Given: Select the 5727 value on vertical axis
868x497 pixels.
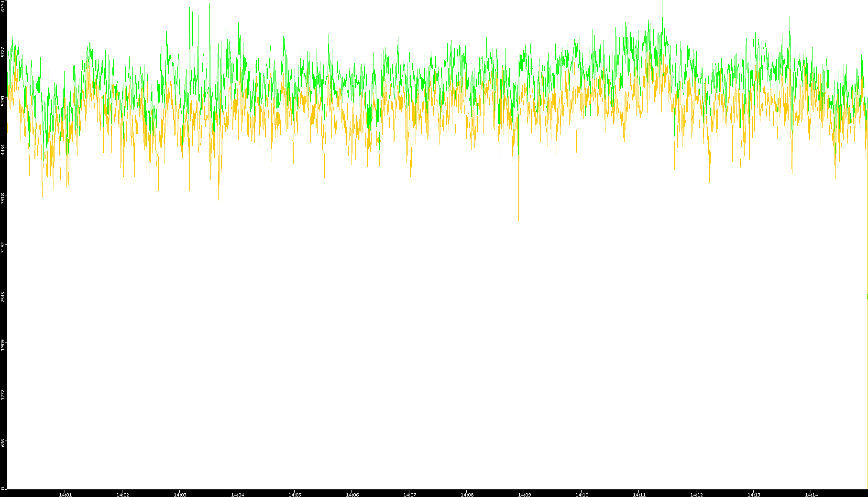Looking at the screenshot, I should [x=3, y=52].
